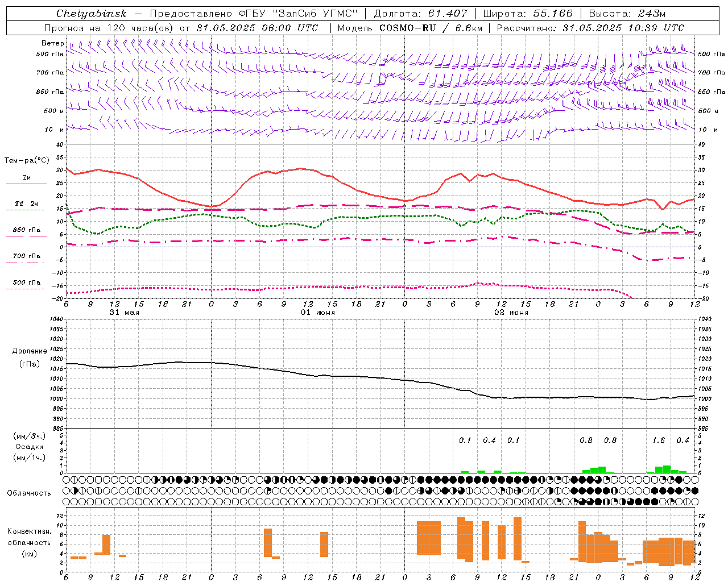Click the 'Td 2м' dew point legend label

click(x=27, y=203)
